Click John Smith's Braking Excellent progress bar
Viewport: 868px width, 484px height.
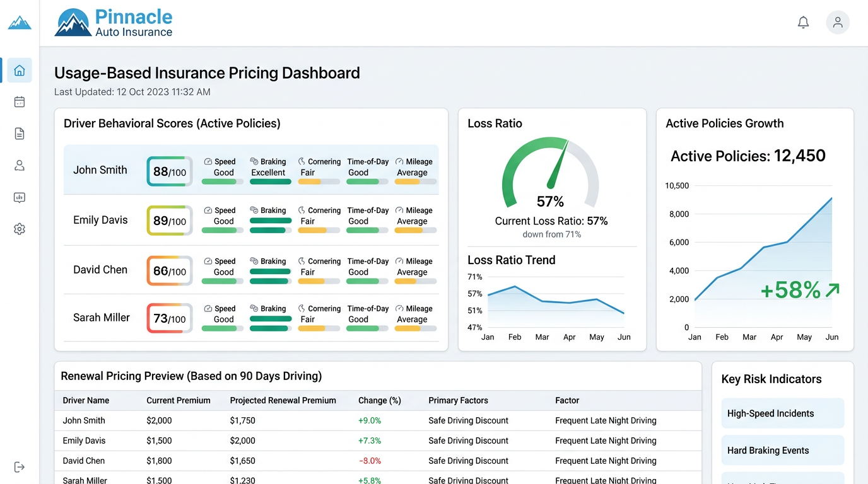(271, 181)
